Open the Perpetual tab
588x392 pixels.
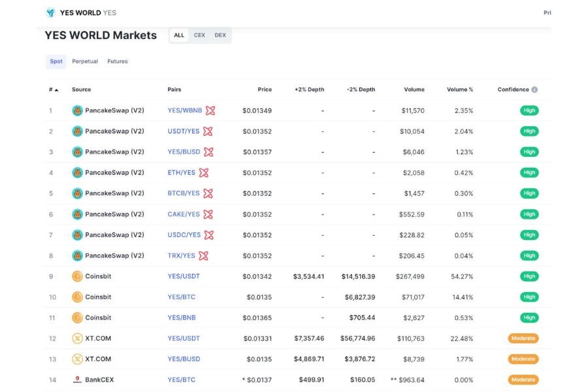tap(85, 61)
